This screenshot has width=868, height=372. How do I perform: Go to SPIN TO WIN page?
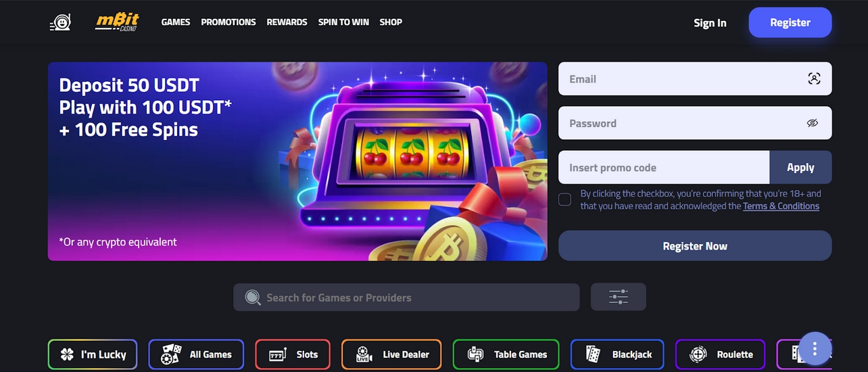(343, 22)
